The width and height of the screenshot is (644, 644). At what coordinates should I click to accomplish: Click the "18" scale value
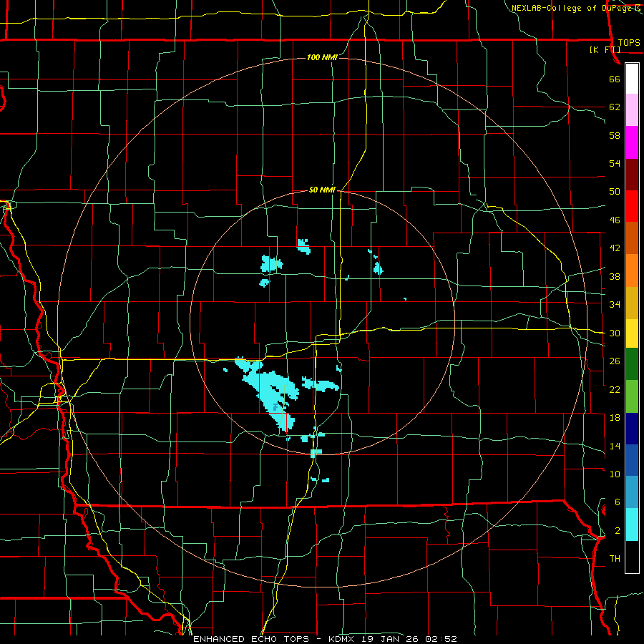click(x=615, y=418)
